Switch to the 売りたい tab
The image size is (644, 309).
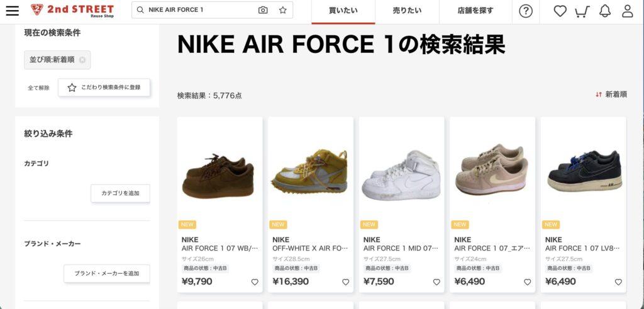[x=407, y=11]
